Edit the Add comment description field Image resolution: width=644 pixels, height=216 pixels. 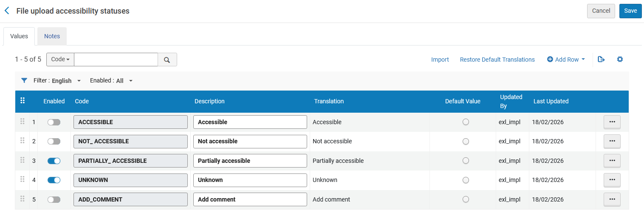click(x=250, y=199)
